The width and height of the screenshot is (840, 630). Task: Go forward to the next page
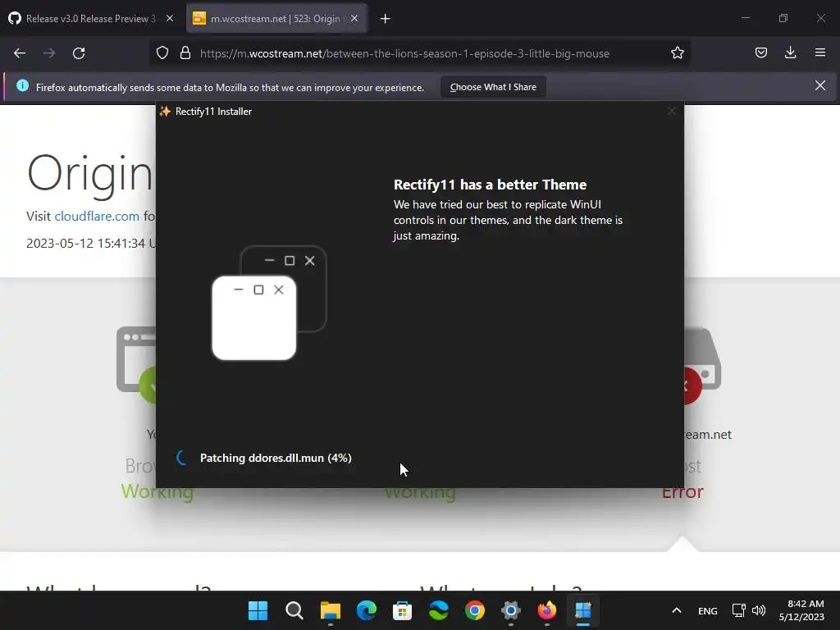tap(49, 53)
